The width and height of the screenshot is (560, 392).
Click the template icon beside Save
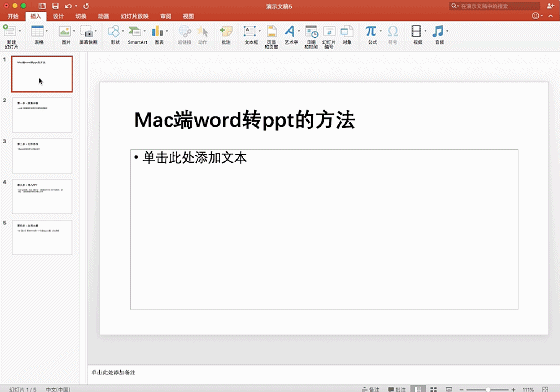[42, 6]
